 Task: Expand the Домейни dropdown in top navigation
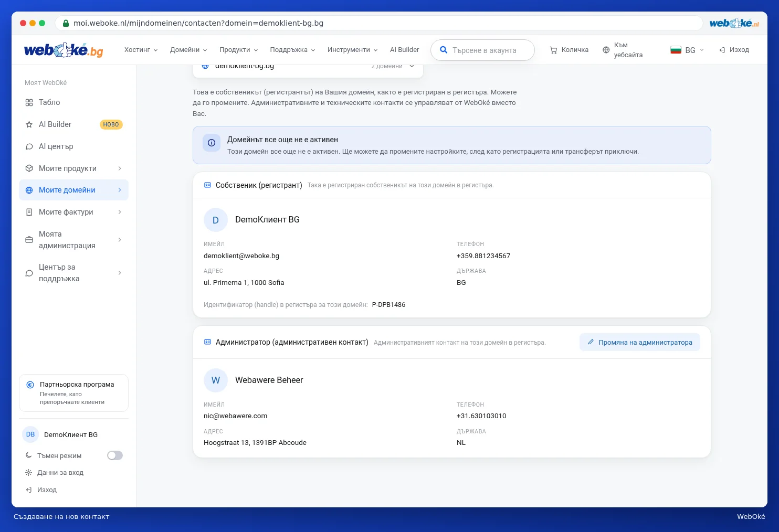tap(188, 50)
